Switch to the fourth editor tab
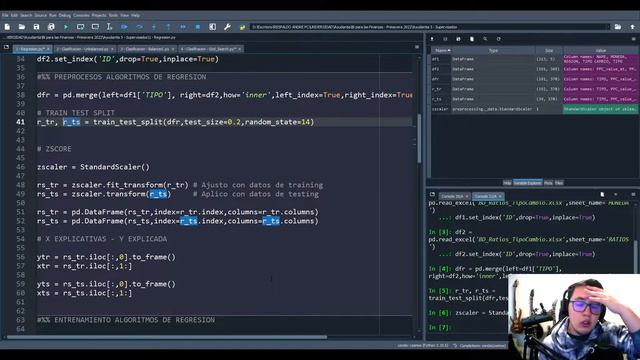 click(211, 49)
